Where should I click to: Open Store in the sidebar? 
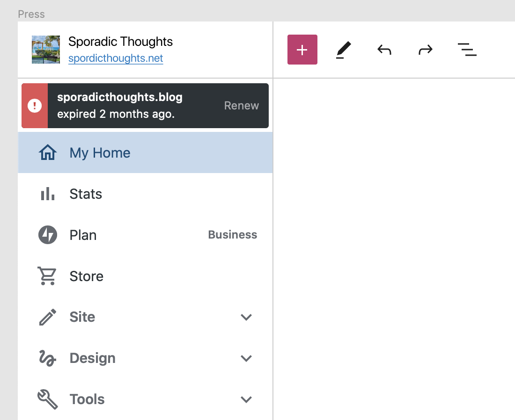click(x=145, y=276)
